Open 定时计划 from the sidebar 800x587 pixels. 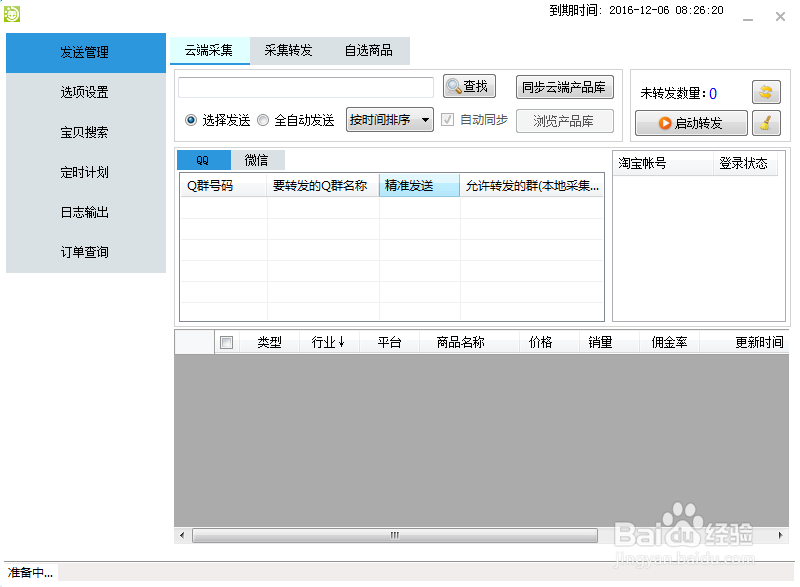pyautogui.click(x=85, y=172)
